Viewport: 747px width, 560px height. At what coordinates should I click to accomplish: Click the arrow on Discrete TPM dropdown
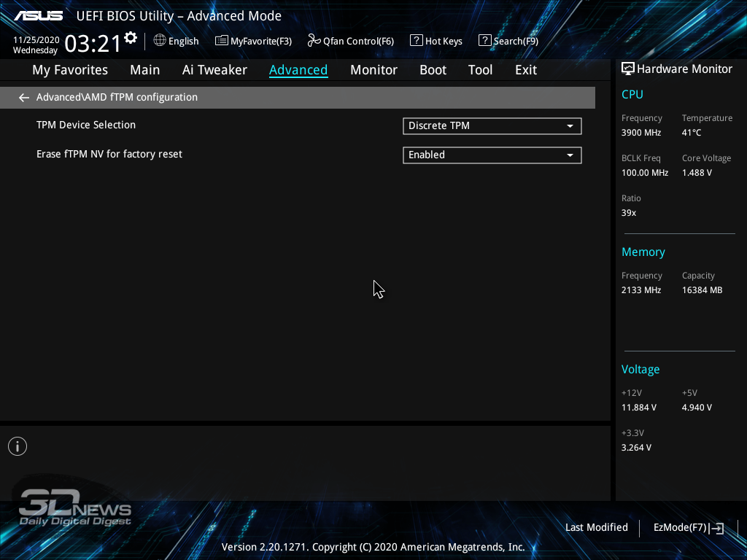point(570,126)
